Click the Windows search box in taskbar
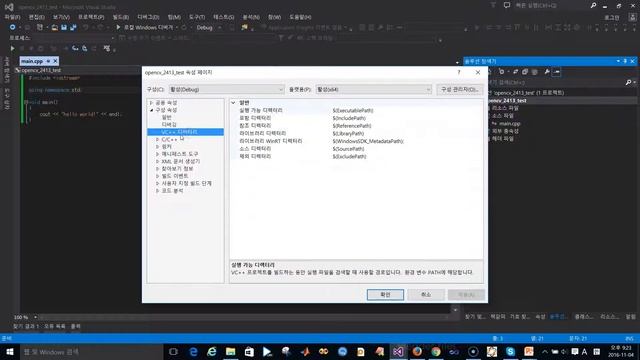Screen dimensions: 640x360 [91, 351]
